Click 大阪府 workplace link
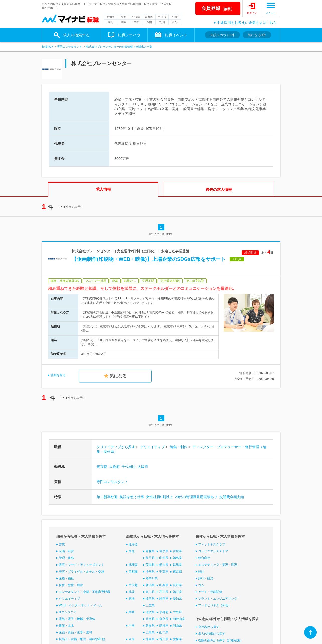The height and width of the screenshot is (644, 322). pyautogui.click(x=114, y=467)
